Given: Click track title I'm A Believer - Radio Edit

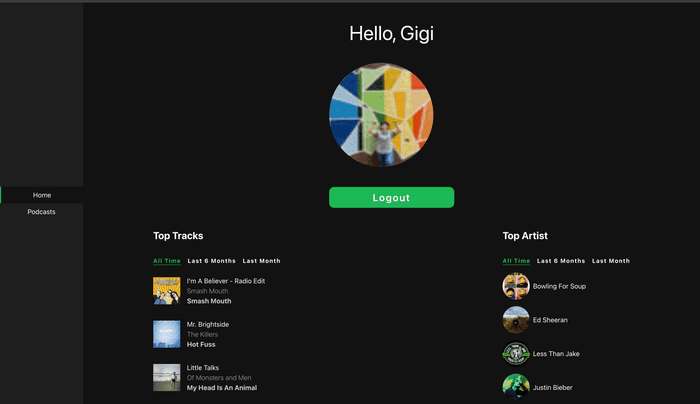Looking at the screenshot, I should 226,281.
